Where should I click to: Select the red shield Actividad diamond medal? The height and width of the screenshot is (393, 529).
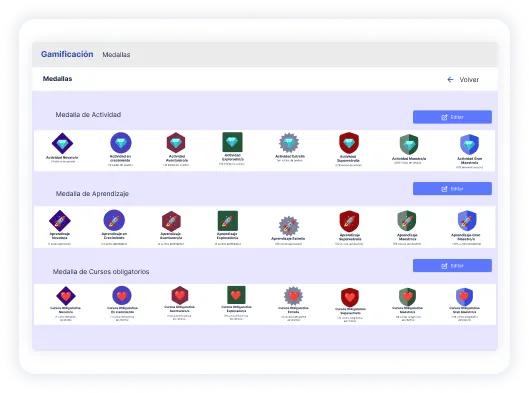click(349, 143)
